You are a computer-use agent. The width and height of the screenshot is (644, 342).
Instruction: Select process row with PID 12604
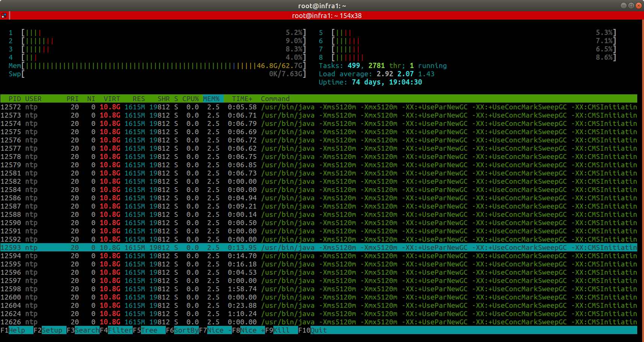(x=319, y=306)
